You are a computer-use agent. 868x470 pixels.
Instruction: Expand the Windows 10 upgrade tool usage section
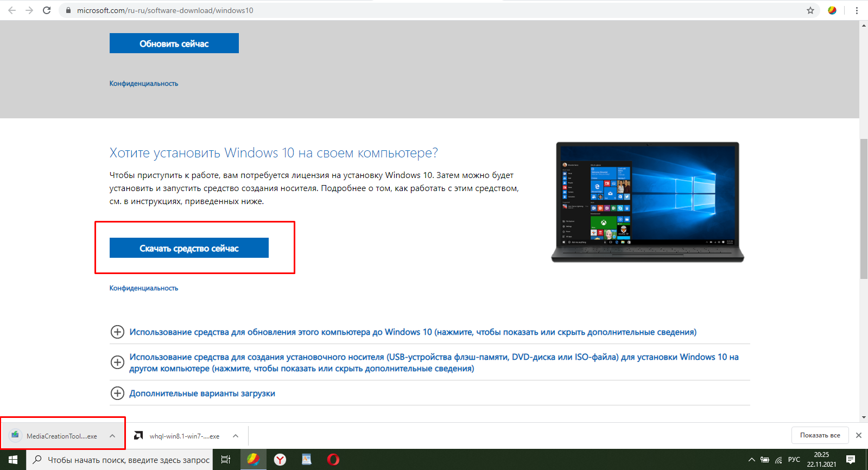click(117, 332)
